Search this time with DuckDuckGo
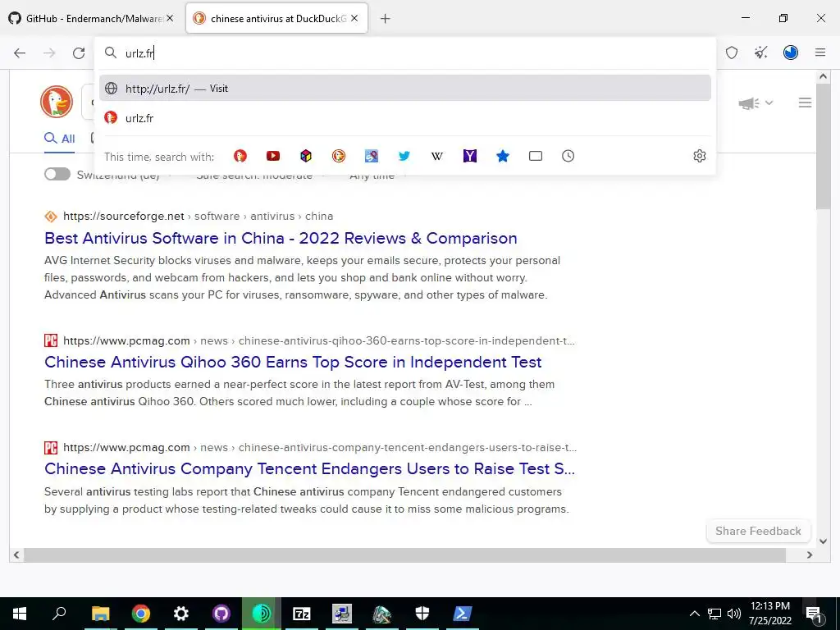Viewport: 840px width, 630px height. (240, 156)
